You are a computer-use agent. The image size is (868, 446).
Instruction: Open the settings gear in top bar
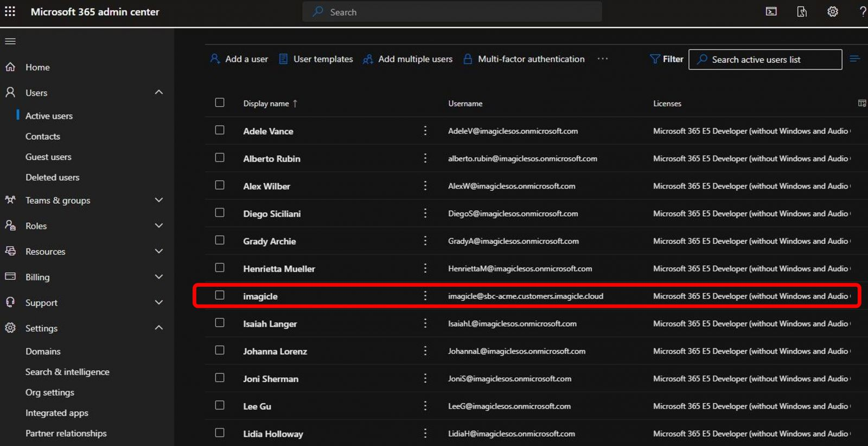coord(832,11)
